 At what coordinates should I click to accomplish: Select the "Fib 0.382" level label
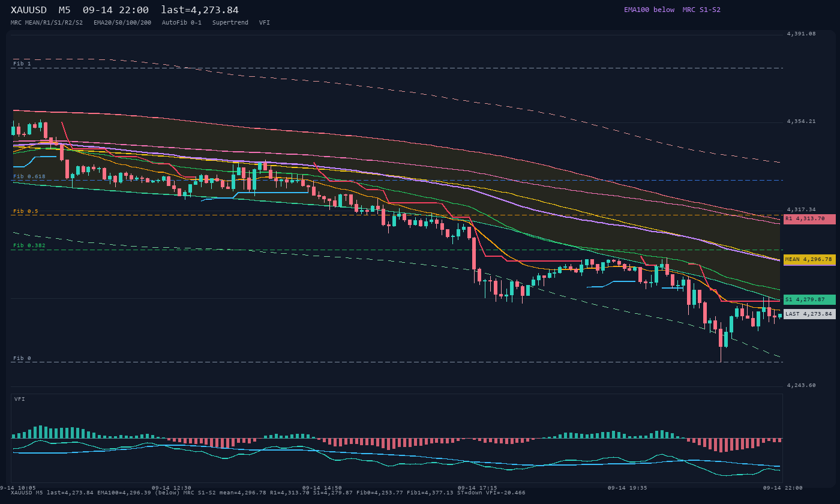point(29,245)
